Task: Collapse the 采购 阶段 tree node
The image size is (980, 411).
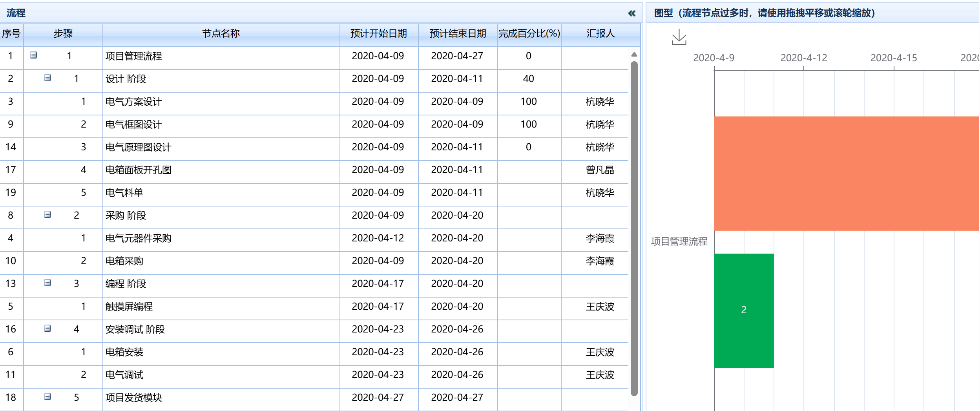Action: 47,215
